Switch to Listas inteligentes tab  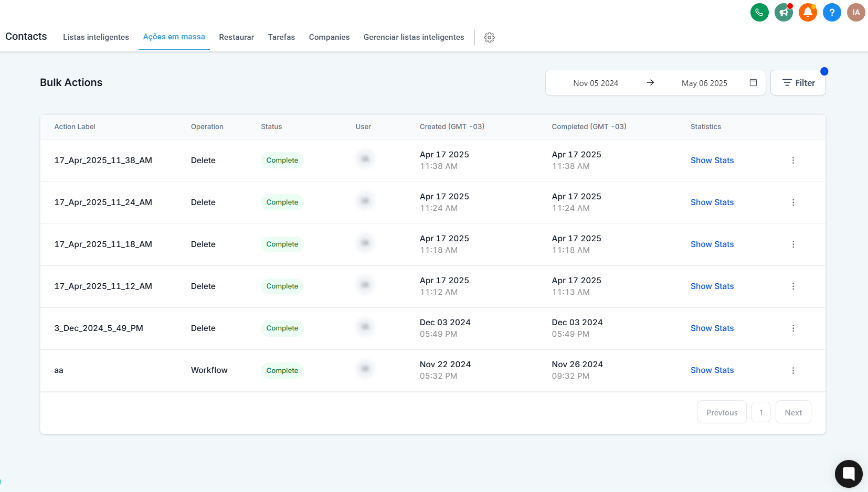pyautogui.click(x=96, y=37)
